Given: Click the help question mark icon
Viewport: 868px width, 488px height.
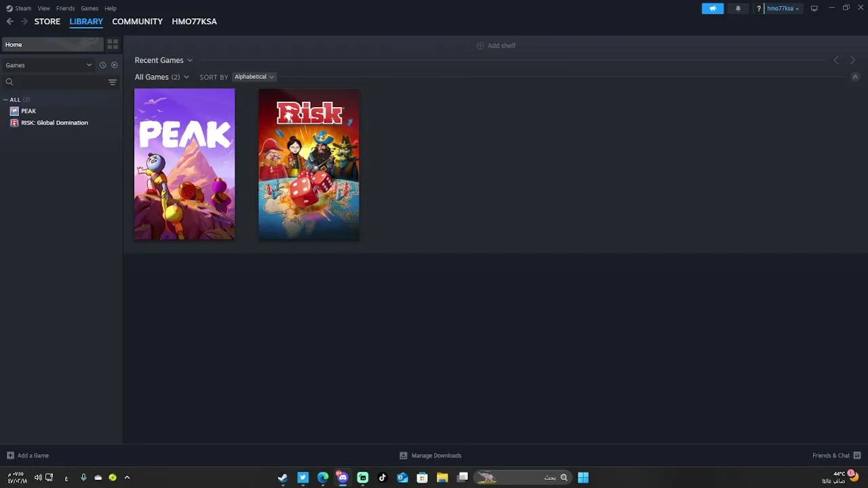Looking at the screenshot, I should (759, 8).
